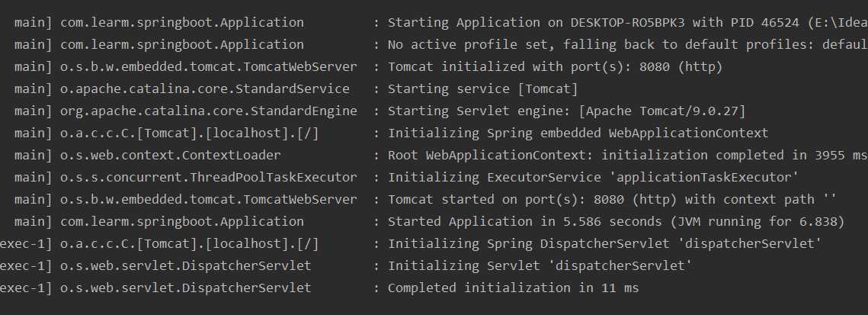Click 'Initializing Spring DispatcherServlet' log message
Viewport: 868px width, 315px height.
click(x=604, y=244)
